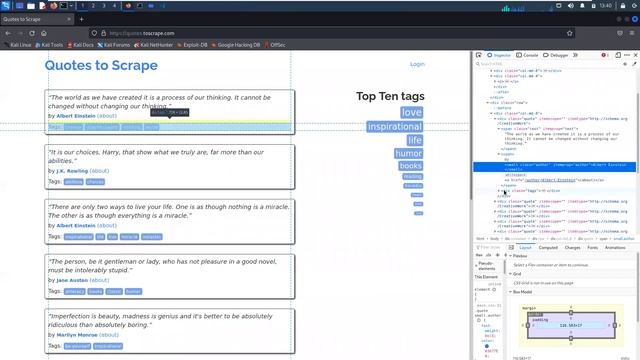
Task: Pick a color with the eyedropper icon
Action: (634, 64)
